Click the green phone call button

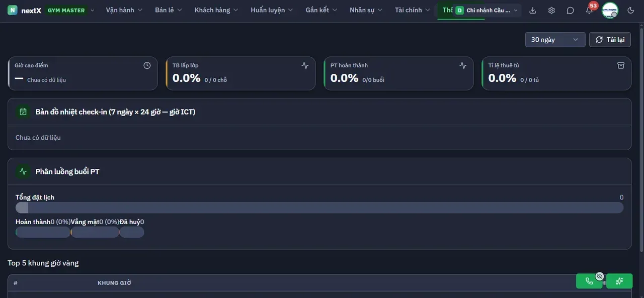coord(589,281)
